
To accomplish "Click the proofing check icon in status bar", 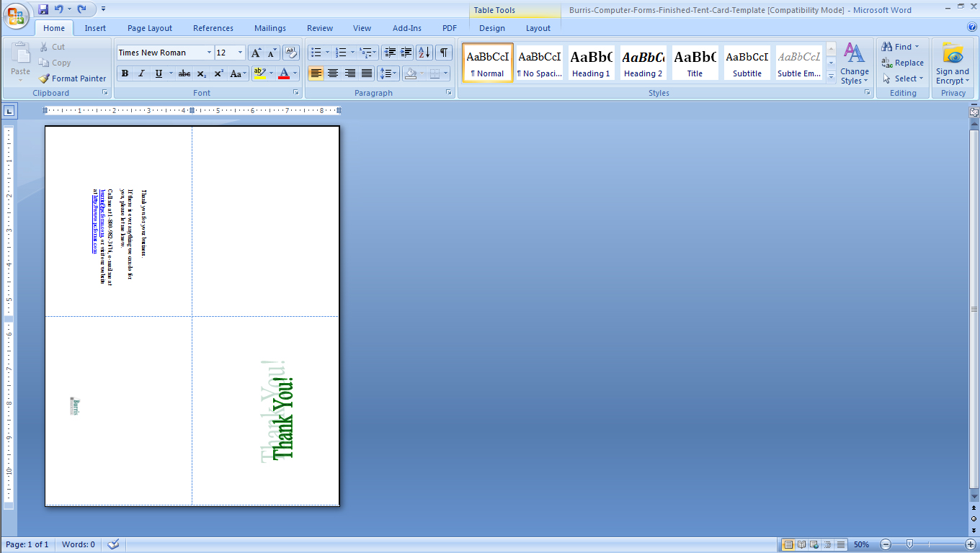I will tap(112, 544).
